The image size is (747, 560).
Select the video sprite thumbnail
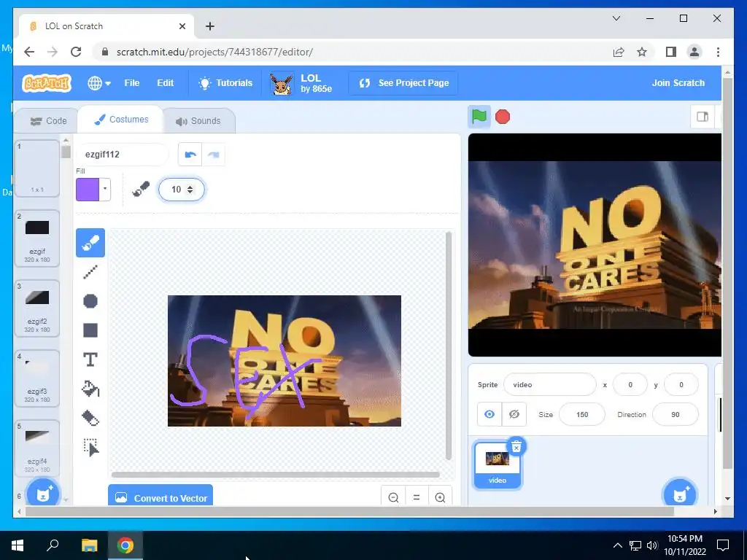[498, 464]
